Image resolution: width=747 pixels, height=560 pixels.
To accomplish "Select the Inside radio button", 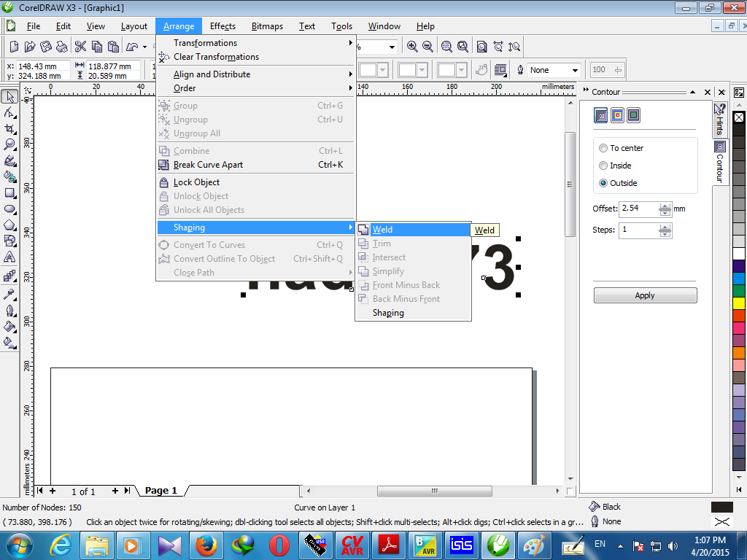I will pyautogui.click(x=603, y=166).
